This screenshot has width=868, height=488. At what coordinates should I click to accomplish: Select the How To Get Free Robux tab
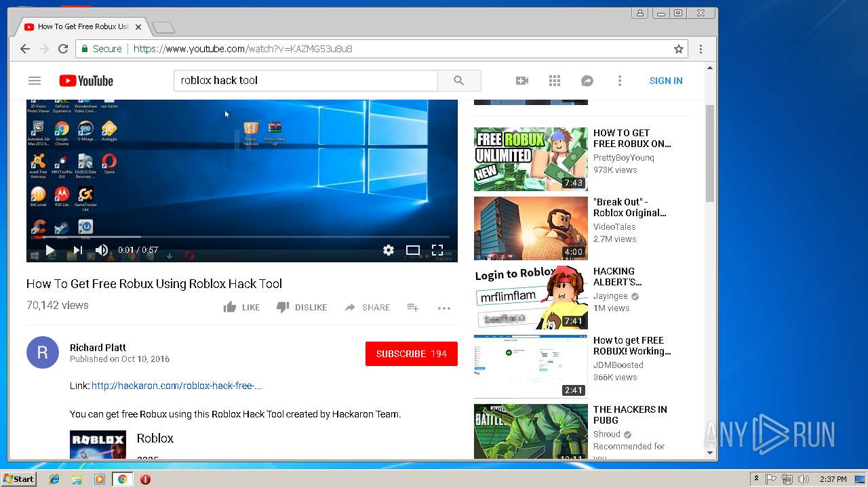[x=82, y=27]
